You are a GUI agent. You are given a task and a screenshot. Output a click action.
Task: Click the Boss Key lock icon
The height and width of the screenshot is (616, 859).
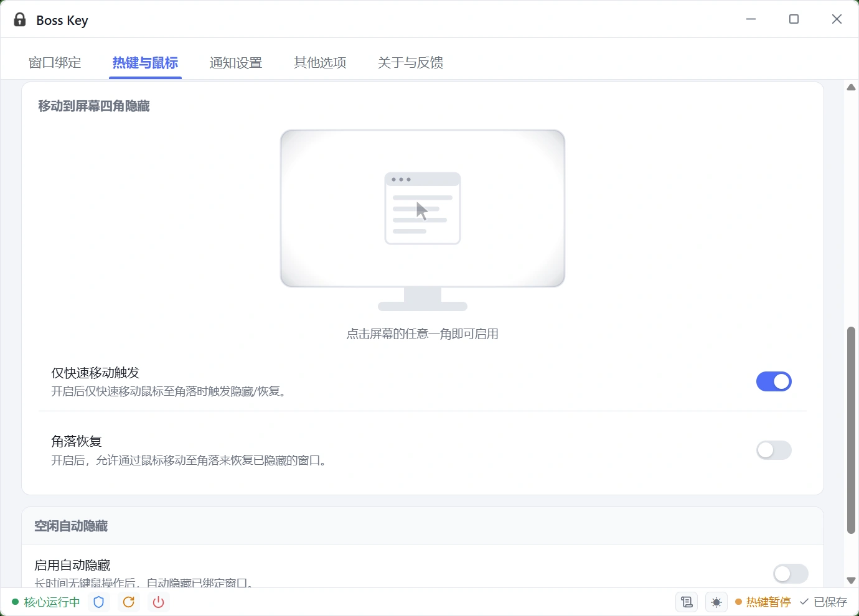[20, 20]
